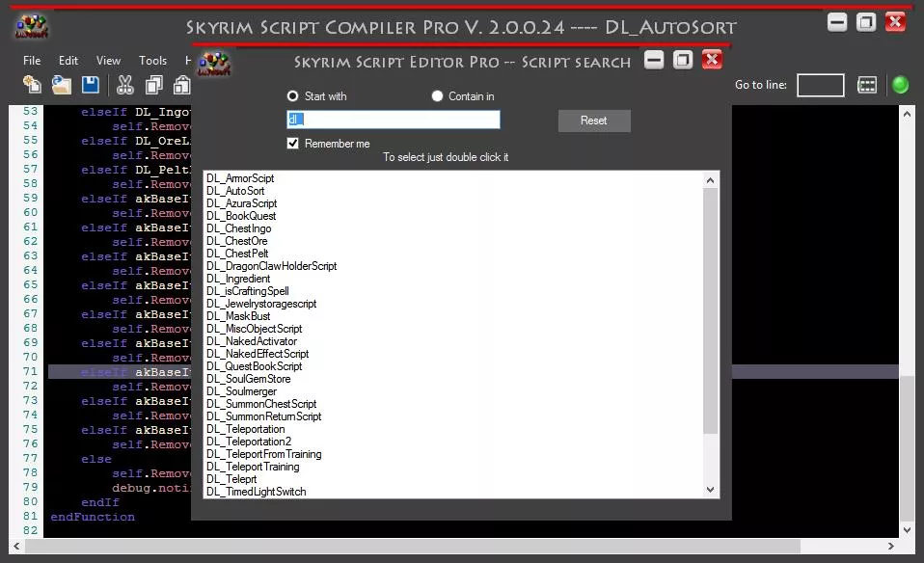The width and height of the screenshot is (924, 563).
Task: Select DL_Soulmerger in the script list
Action: click(241, 391)
